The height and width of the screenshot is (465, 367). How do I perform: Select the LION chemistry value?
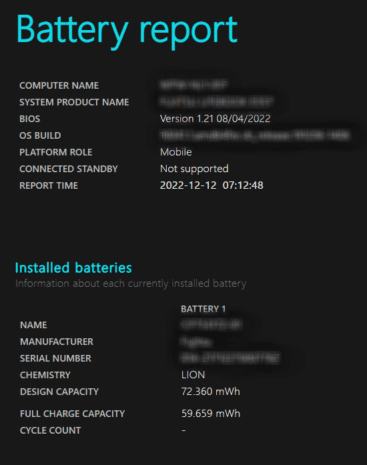click(x=193, y=375)
